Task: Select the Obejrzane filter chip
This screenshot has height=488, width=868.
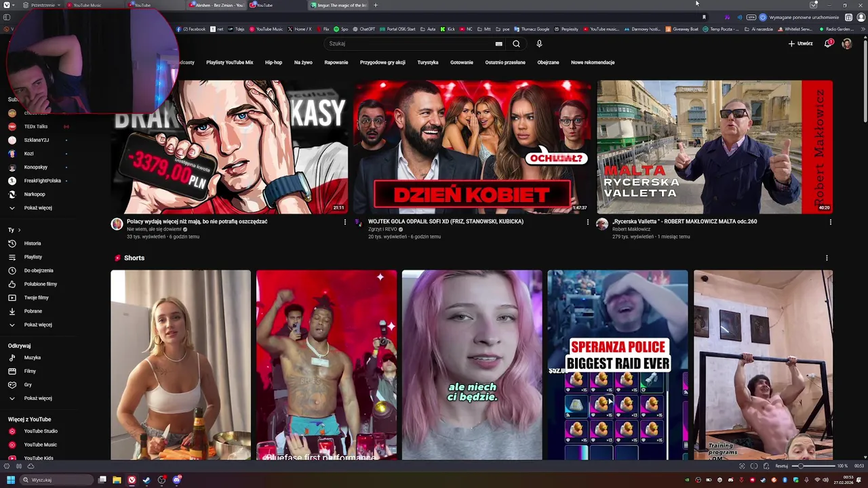Action: (548, 62)
